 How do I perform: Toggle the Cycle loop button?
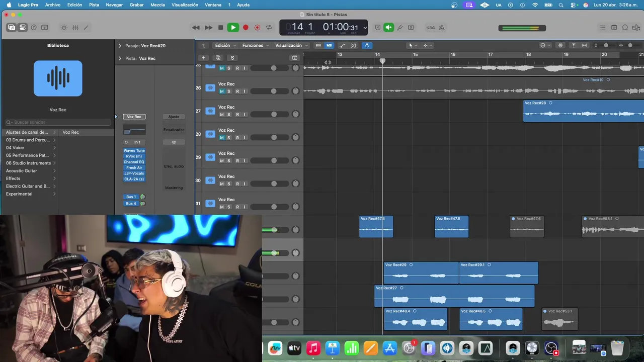(x=269, y=28)
